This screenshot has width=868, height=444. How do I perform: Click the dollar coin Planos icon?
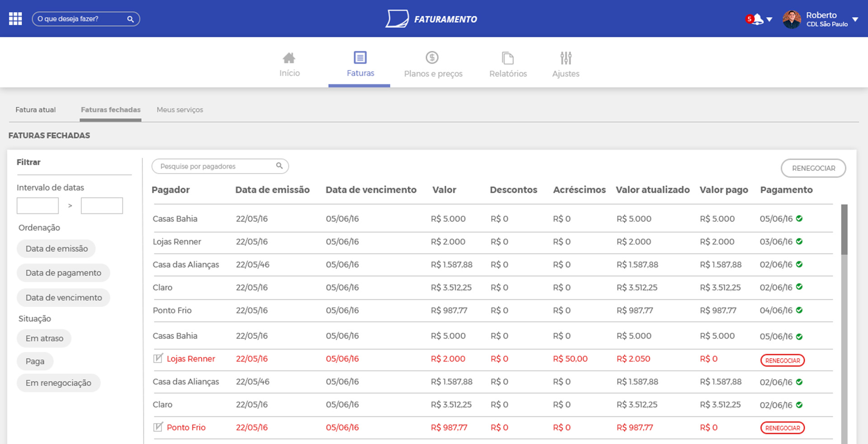click(x=432, y=57)
